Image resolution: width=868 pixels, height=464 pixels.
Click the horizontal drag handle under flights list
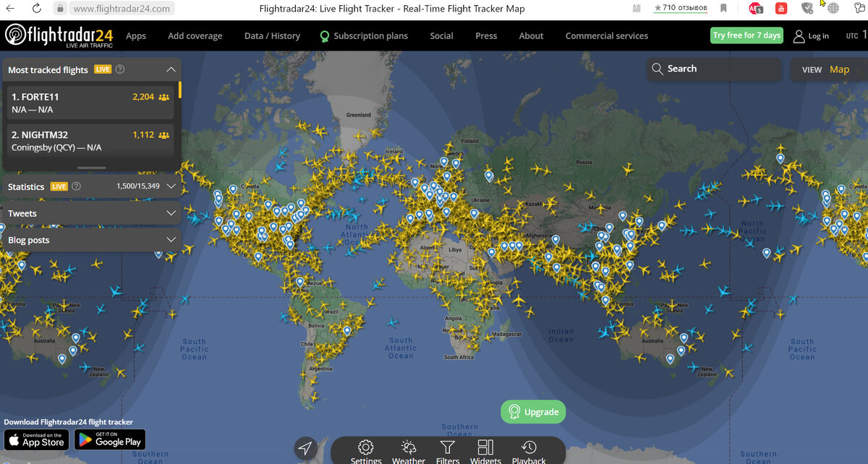click(91, 168)
